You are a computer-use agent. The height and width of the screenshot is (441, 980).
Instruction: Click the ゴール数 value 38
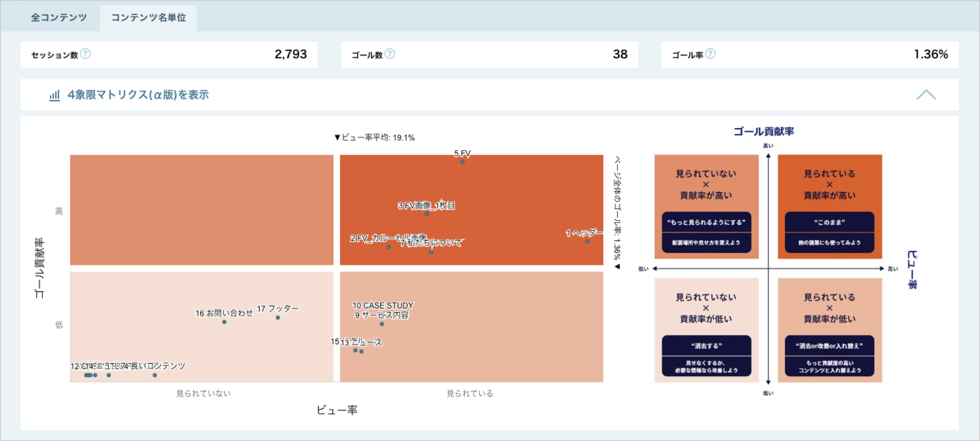(620, 54)
